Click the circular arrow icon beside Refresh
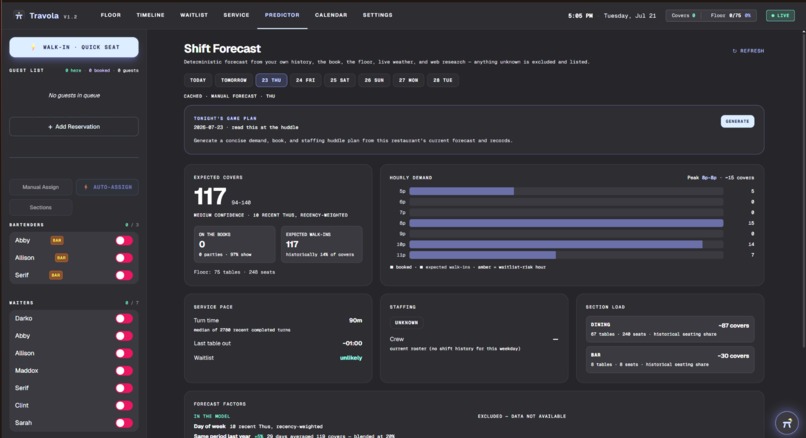Image resolution: width=806 pixels, height=438 pixels. coord(735,51)
